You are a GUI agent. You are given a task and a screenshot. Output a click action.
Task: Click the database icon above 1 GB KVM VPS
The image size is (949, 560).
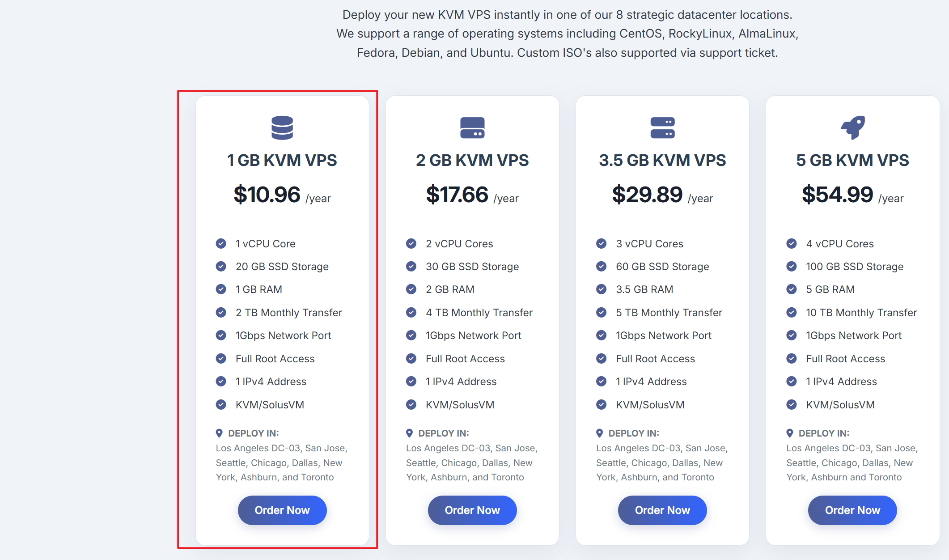(x=282, y=128)
